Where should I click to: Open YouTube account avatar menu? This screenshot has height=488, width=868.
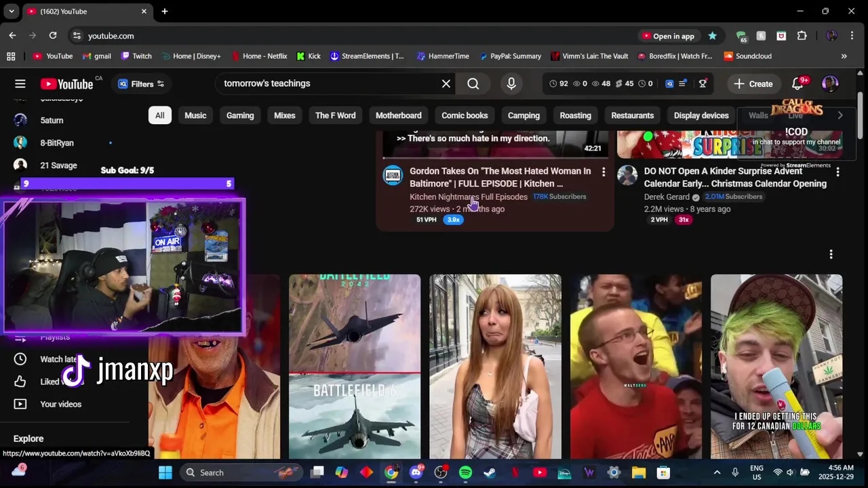[830, 83]
